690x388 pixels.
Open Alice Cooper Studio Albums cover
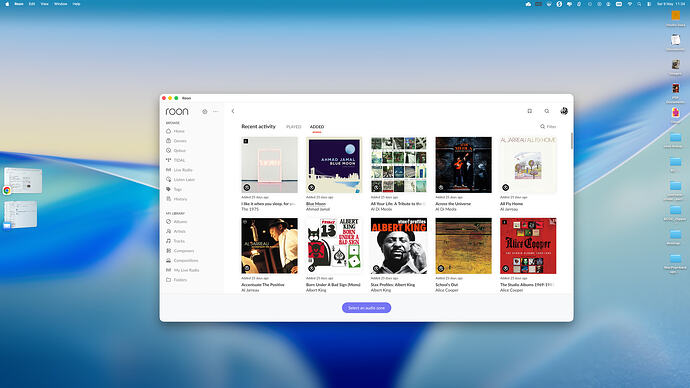pos(528,245)
